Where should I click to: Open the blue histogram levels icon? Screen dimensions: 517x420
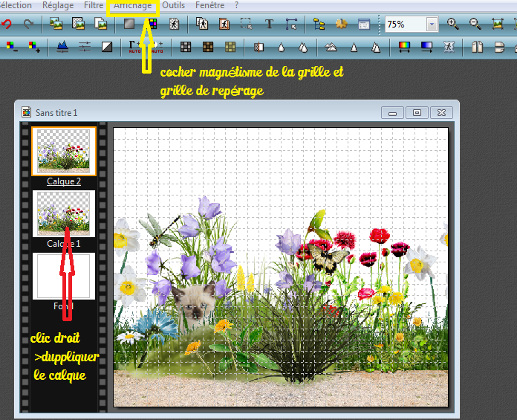[62, 47]
